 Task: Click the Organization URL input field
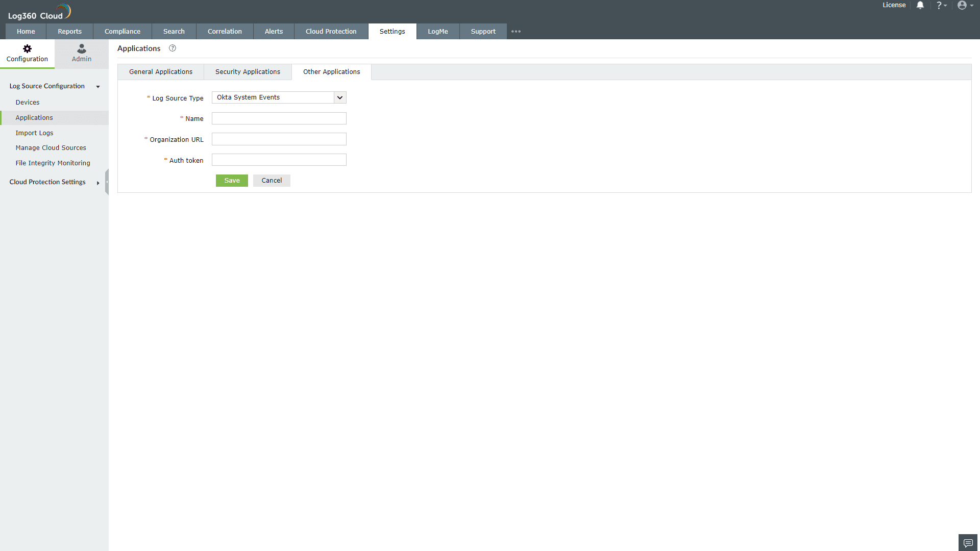pyautogui.click(x=279, y=139)
